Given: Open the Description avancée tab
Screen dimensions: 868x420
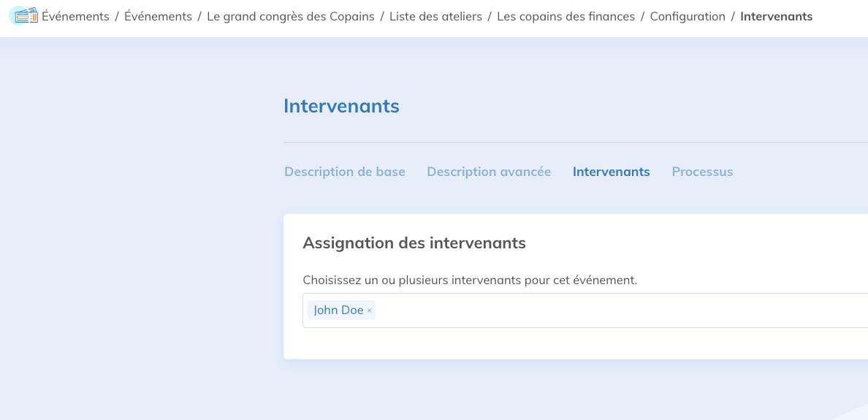Looking at the screenshot, I should tap(489, 172).
